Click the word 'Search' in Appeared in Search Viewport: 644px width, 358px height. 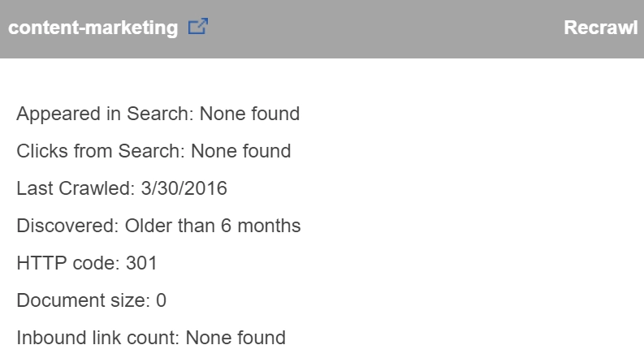click(160, 114)
